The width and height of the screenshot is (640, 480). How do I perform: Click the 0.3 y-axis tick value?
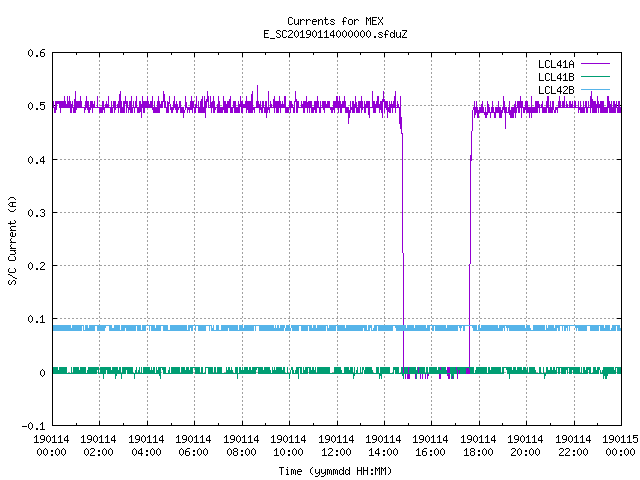pos(36,213)
